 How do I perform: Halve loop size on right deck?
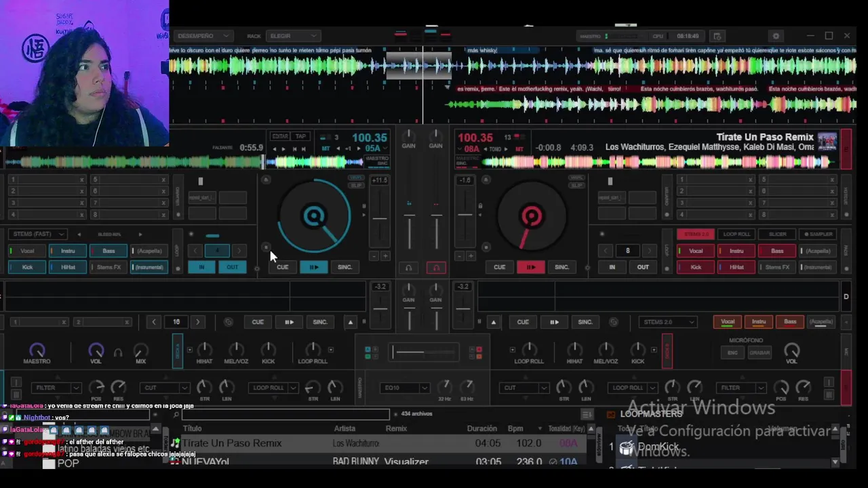(x=606, y=251)
